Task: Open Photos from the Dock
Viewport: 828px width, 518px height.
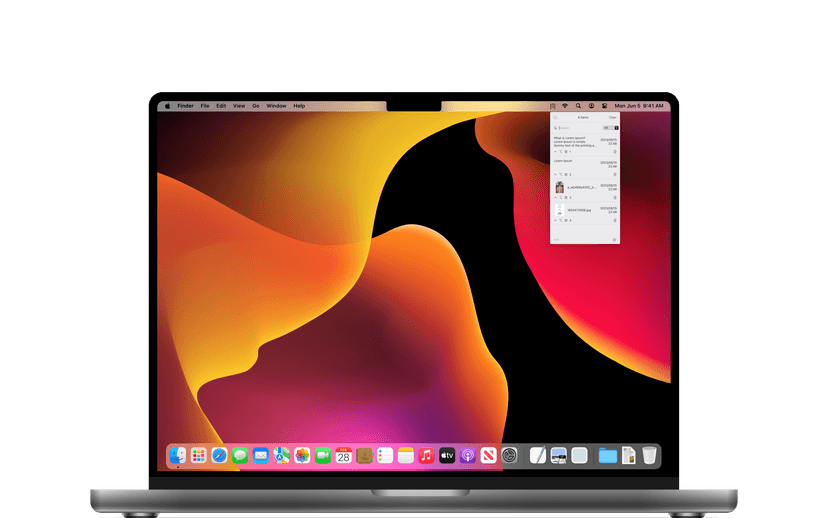Action: 302,455
